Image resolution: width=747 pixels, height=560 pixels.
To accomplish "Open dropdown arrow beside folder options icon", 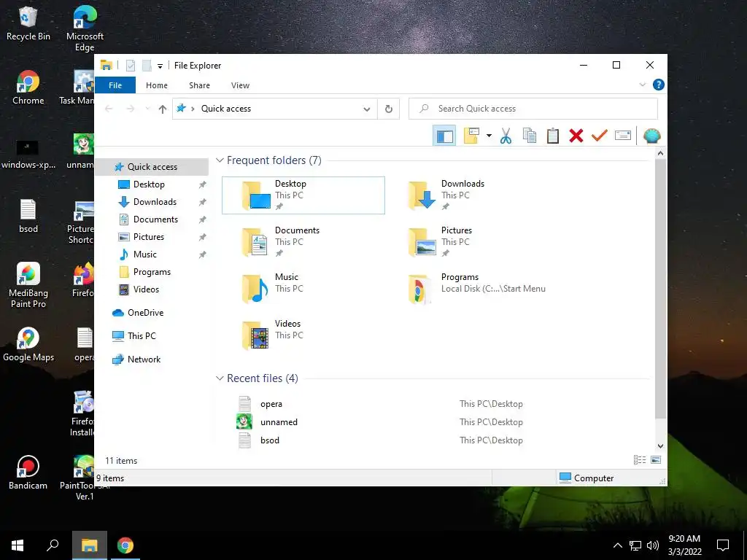I will [x=489, y=136].
